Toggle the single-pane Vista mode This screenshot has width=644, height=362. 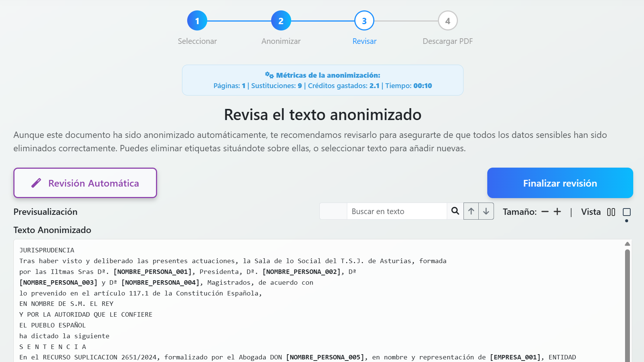(x=627, y=212)
